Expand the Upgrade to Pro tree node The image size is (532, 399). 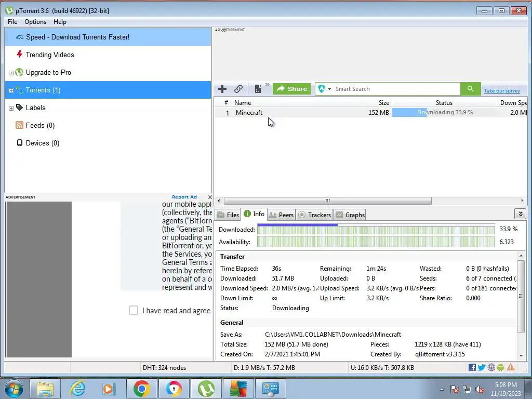click(11, 73)
